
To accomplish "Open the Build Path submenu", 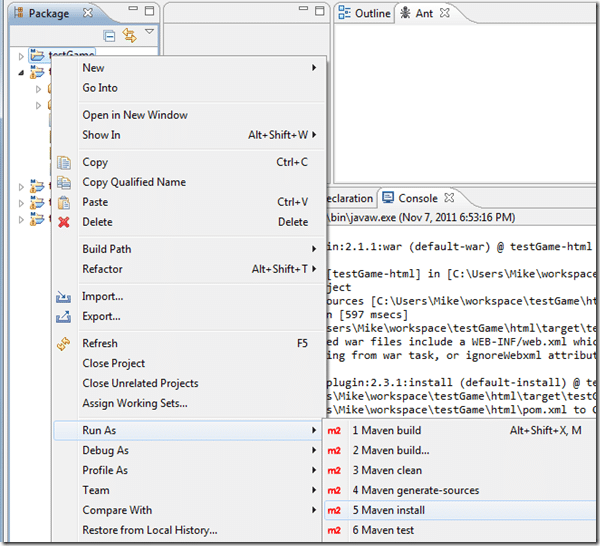I will point(189,249).
